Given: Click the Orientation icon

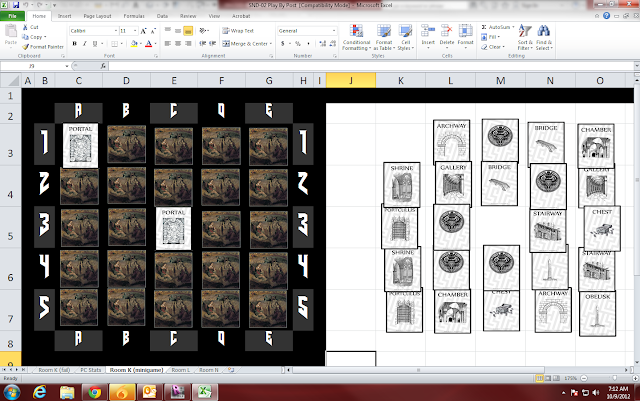Looking at the screenshot, I should click(x=202, y=31).
